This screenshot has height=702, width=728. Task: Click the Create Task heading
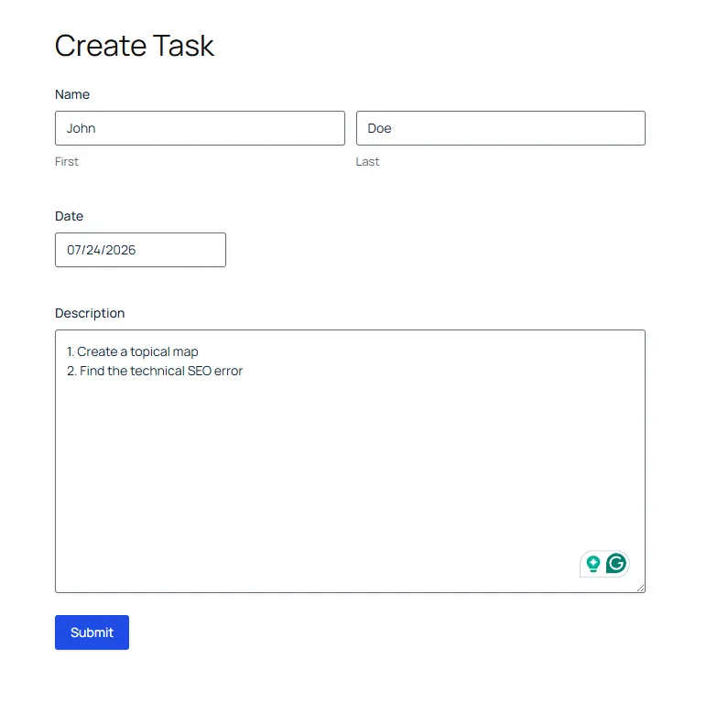coord(135,46)
